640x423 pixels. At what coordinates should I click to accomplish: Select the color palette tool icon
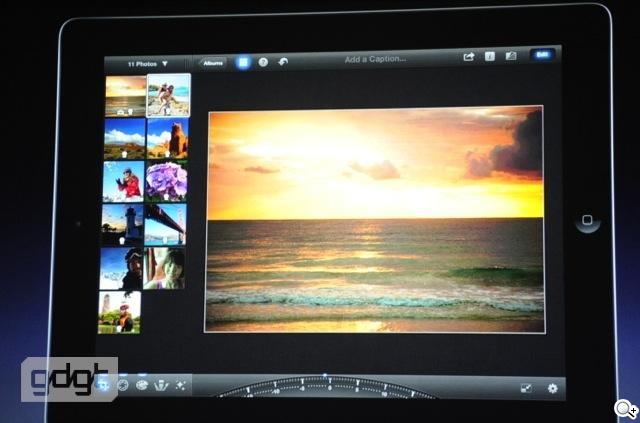point(142,385)
